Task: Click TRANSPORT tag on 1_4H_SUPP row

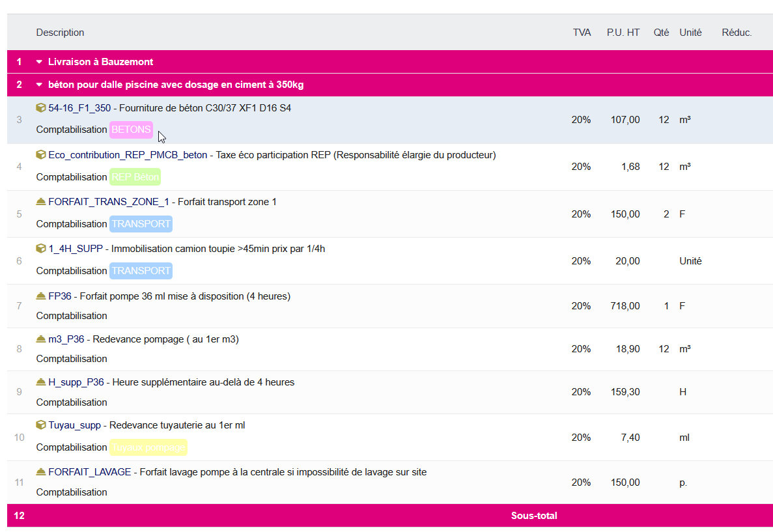Action: point(141,271)
